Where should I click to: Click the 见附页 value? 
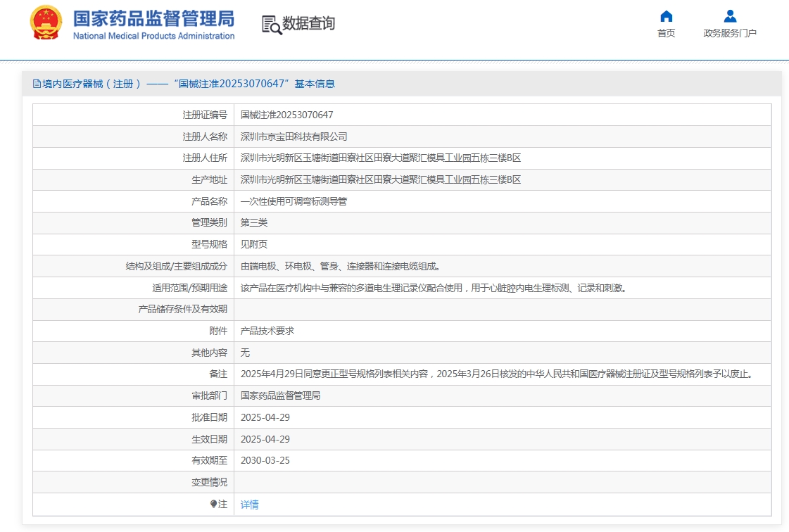click(x=254, y=244)
